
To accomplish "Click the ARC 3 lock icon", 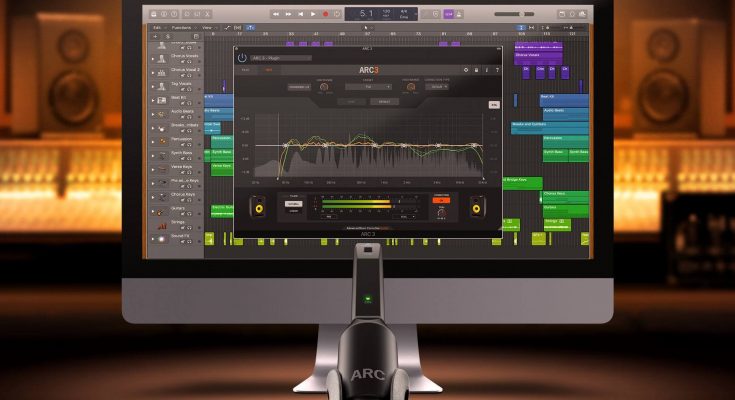I will click(x=478, y=70).
